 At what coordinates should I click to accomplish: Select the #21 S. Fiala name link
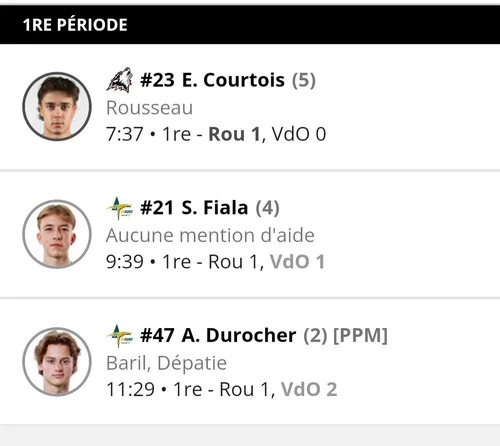[194, 208]
